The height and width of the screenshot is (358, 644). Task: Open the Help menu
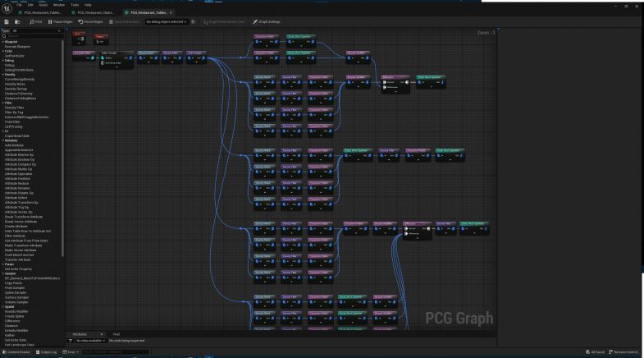coord(88,5)
